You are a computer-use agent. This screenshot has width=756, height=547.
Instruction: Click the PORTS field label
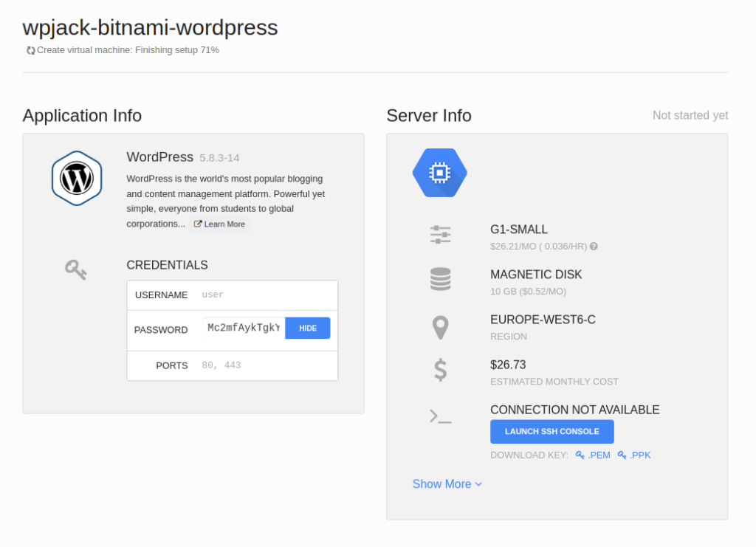tap(172, 366)
